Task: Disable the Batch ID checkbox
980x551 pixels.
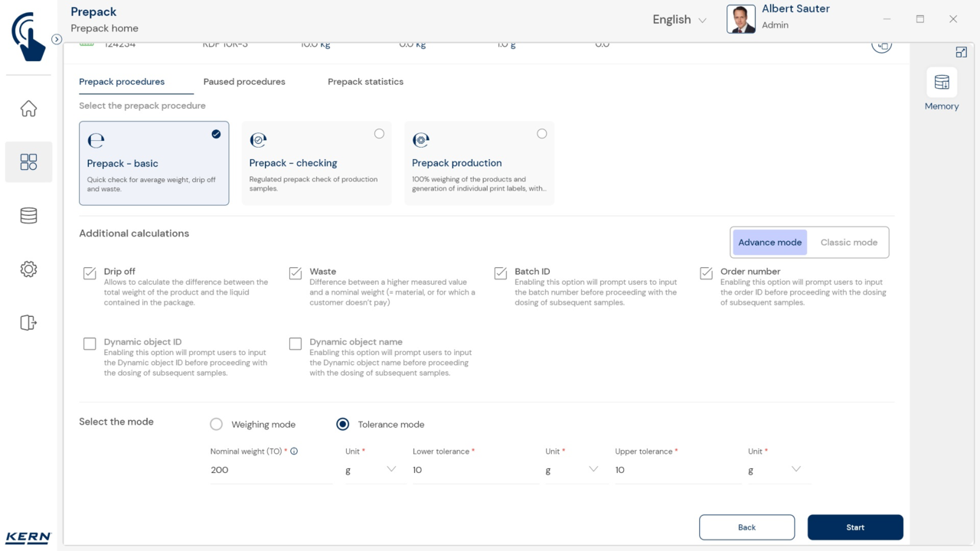Action: (x=501, y=273)
